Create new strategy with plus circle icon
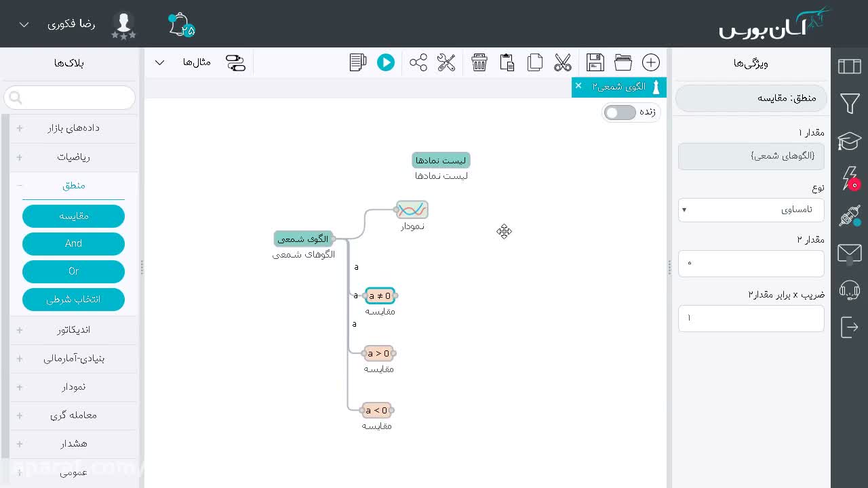 tap(651, 62)
